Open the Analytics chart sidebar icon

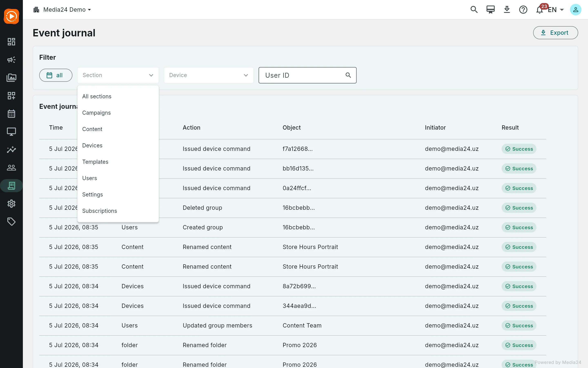(x=11, y=150)
